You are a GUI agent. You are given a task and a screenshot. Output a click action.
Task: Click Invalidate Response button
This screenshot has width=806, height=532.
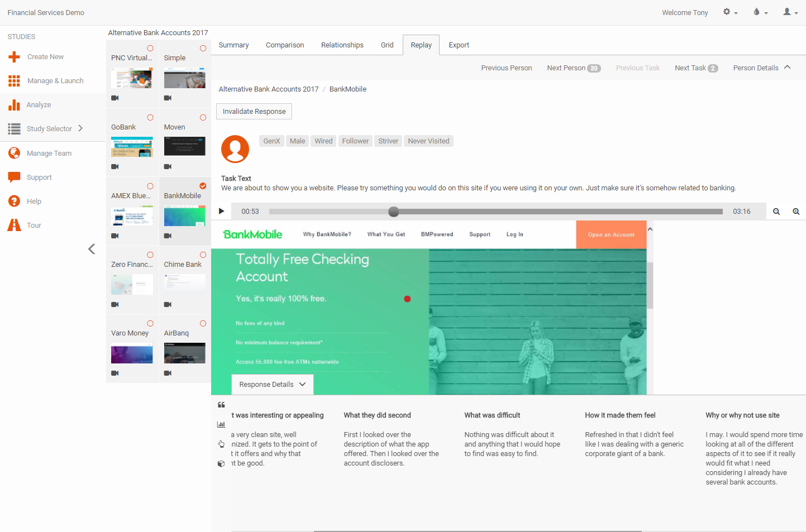click(x=254, y=112)
